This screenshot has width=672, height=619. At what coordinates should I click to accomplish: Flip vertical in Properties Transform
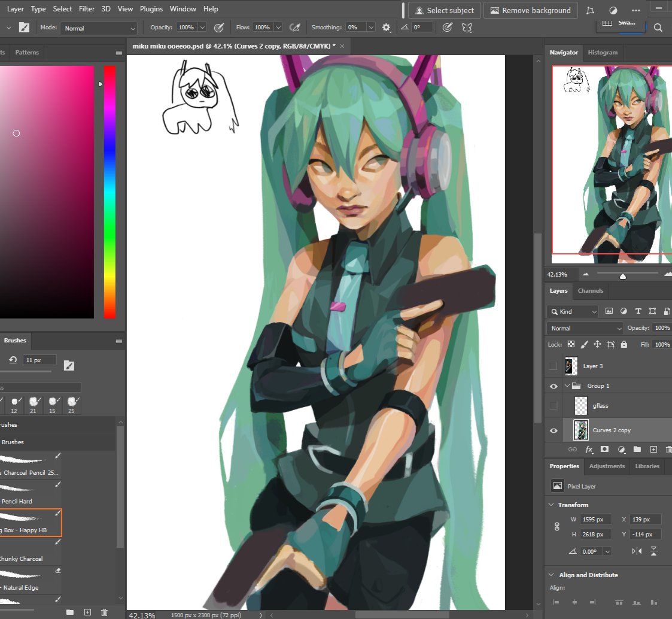(x=653, y=551)
